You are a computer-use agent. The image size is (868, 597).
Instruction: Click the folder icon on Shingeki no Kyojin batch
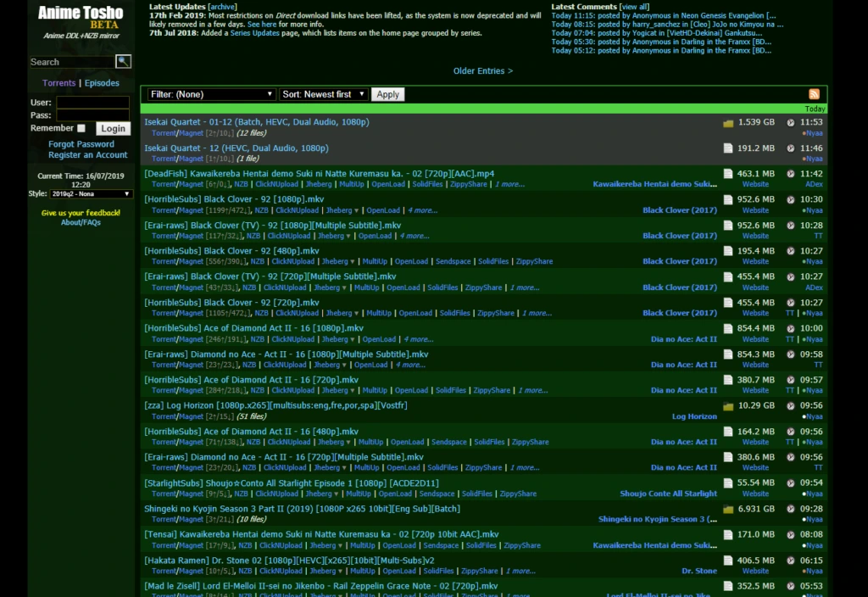point(727,508)
